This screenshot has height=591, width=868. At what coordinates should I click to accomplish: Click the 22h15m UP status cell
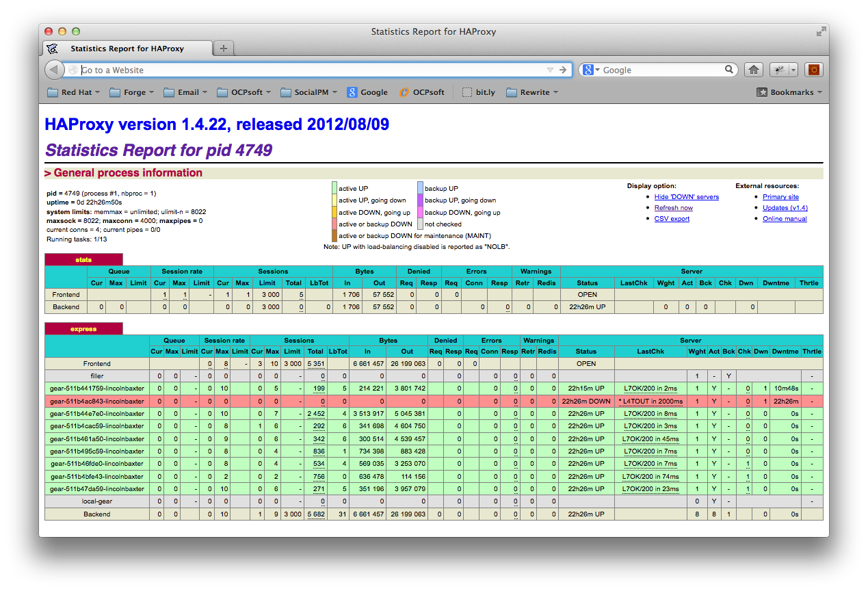(x=586, y=389)
